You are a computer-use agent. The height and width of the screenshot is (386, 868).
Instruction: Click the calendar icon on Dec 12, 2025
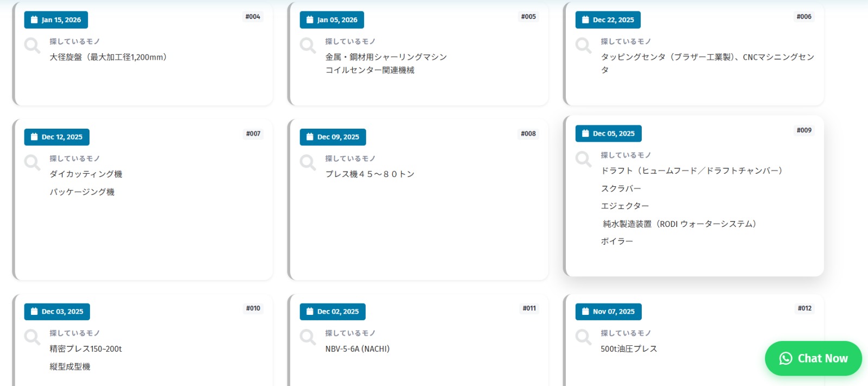[34, 137]
